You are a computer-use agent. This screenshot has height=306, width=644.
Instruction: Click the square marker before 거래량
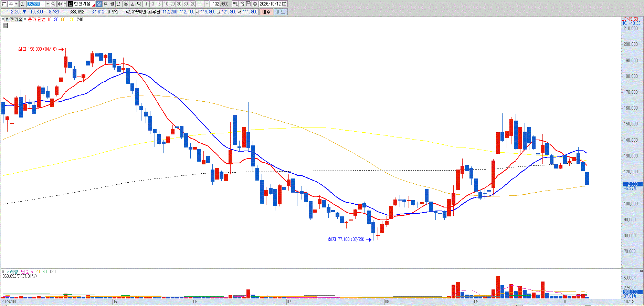(x=3, y=272)
